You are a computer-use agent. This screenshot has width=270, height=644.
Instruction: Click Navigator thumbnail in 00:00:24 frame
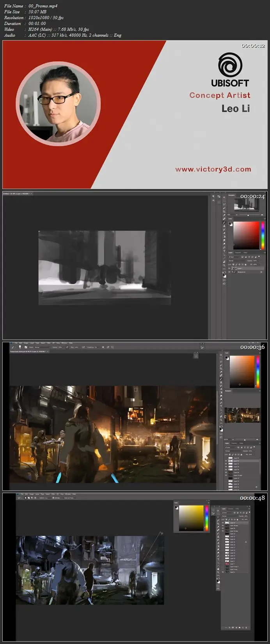(247, 205)
